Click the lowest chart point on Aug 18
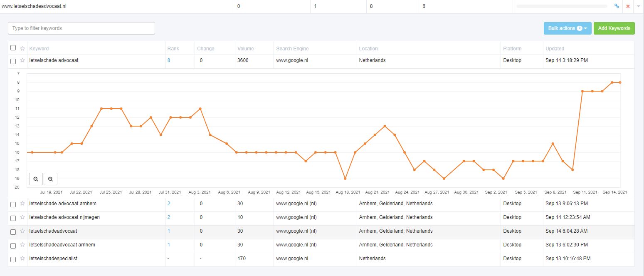The image size is (644, 276). tap(345, 179)
